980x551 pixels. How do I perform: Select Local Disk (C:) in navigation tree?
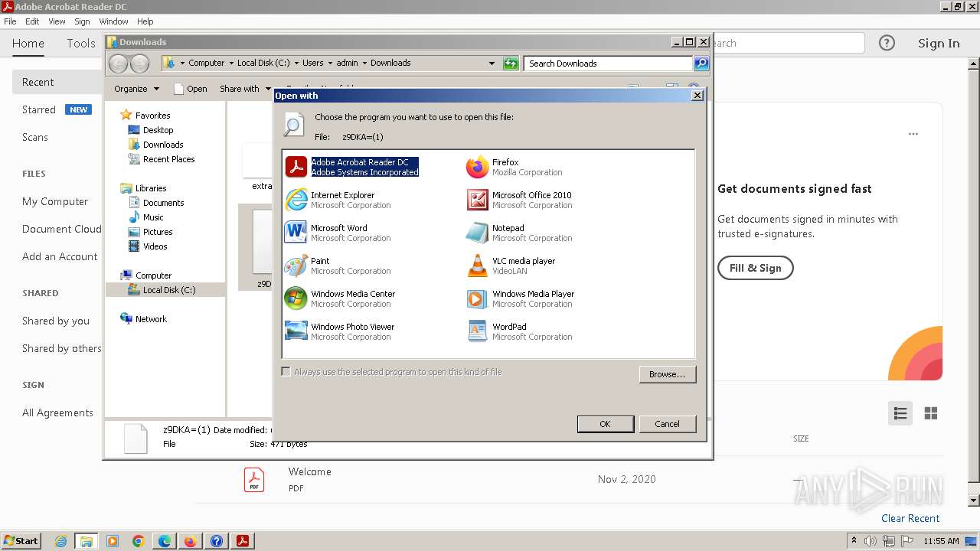(x=169, y=290)
